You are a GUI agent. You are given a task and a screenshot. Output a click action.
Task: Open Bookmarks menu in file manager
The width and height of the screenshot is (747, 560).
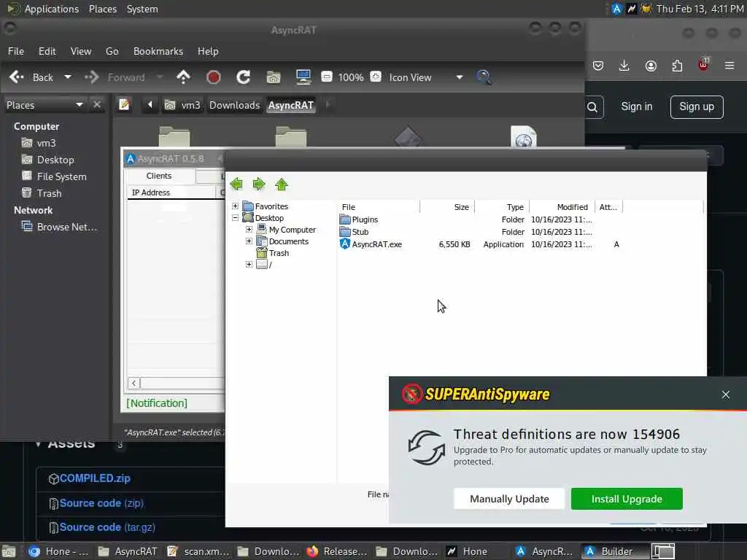[x=158, y=51]
